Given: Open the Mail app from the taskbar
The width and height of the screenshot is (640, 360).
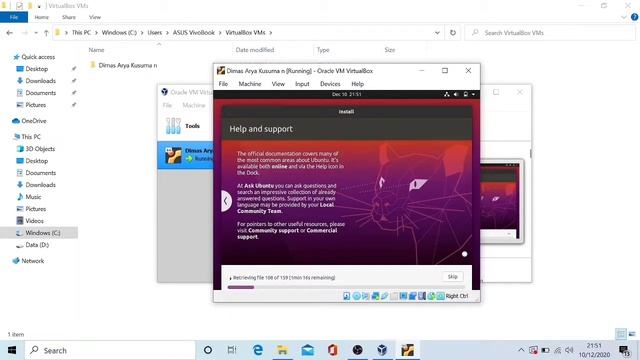Looking at the screenshot, I should point(308,350).
